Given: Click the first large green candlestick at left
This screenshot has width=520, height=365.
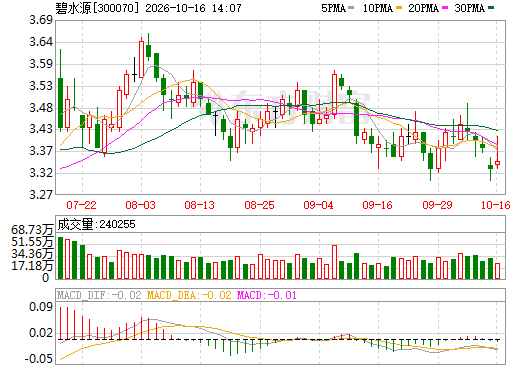Looking at the screenshot, I should coord(60,103).
